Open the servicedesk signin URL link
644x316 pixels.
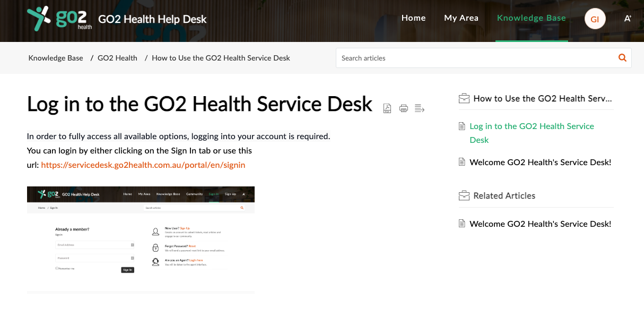pos(143,165)
